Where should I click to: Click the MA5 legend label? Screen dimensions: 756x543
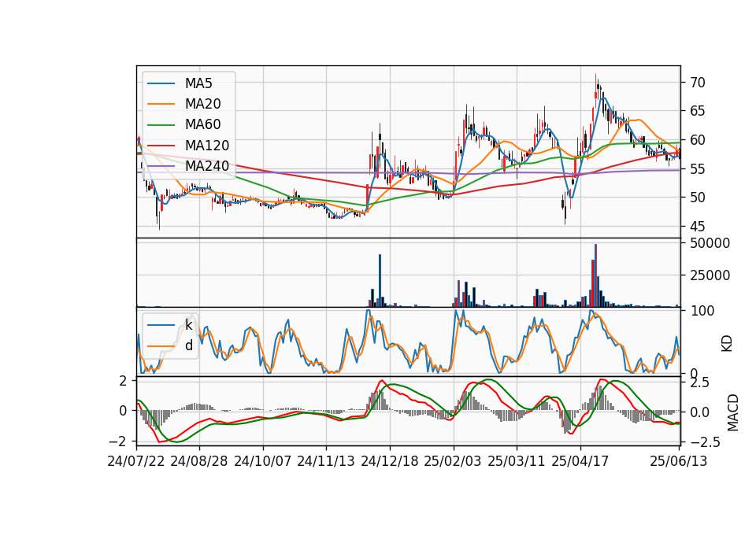(198, 83)
